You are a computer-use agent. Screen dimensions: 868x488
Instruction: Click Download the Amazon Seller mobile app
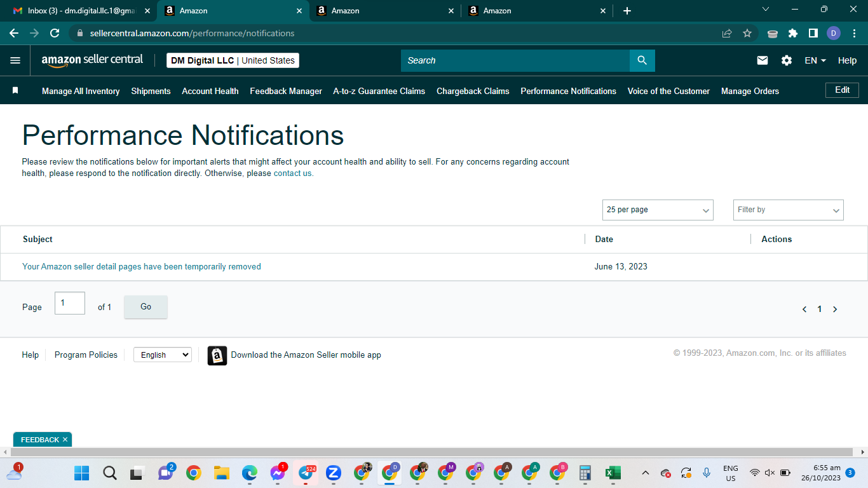click(306, 355)
